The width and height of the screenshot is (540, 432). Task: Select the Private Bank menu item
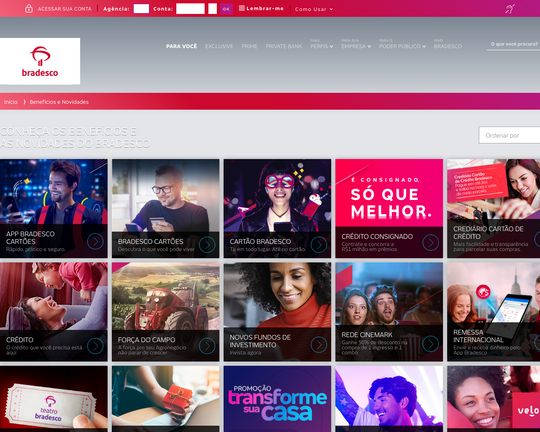pos(284,46)
